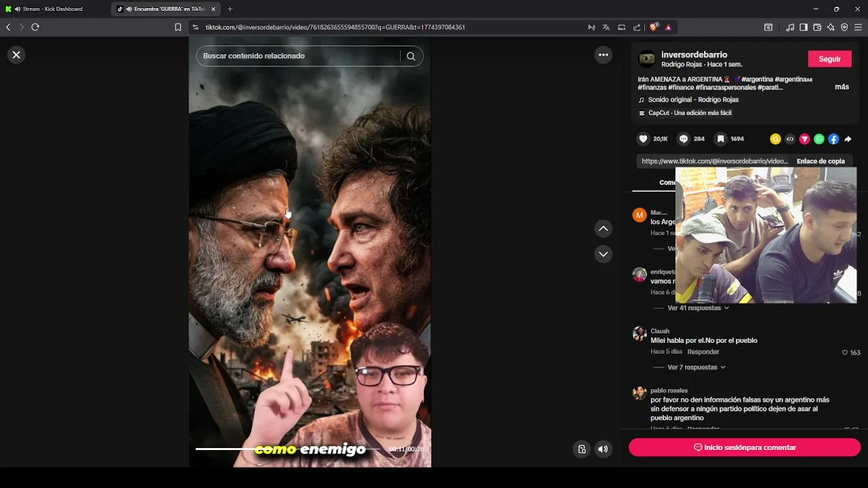Expand 'Ver 7 respuestas' replies

pyautogui.click(x=696, y=367)
